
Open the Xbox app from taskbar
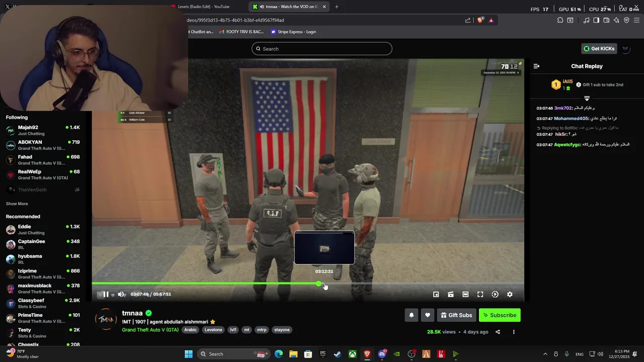[x=353, y=354]
